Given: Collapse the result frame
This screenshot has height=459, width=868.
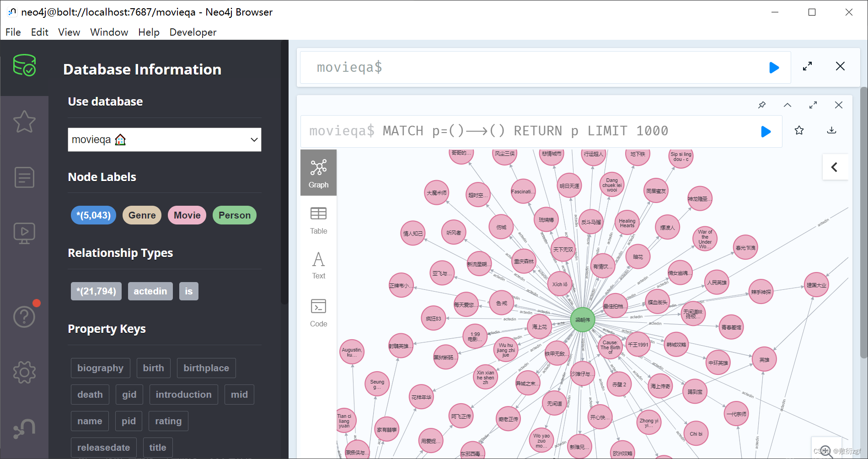Looking at the screenshot, I should 788,105.
